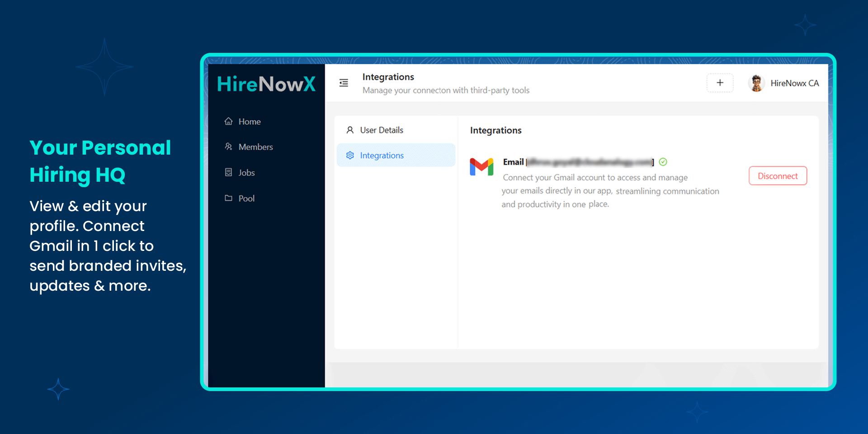Select the Integrations settings tab
This screenshot has height=434, width=868.
pyautogui.click(x=396, y=156)
